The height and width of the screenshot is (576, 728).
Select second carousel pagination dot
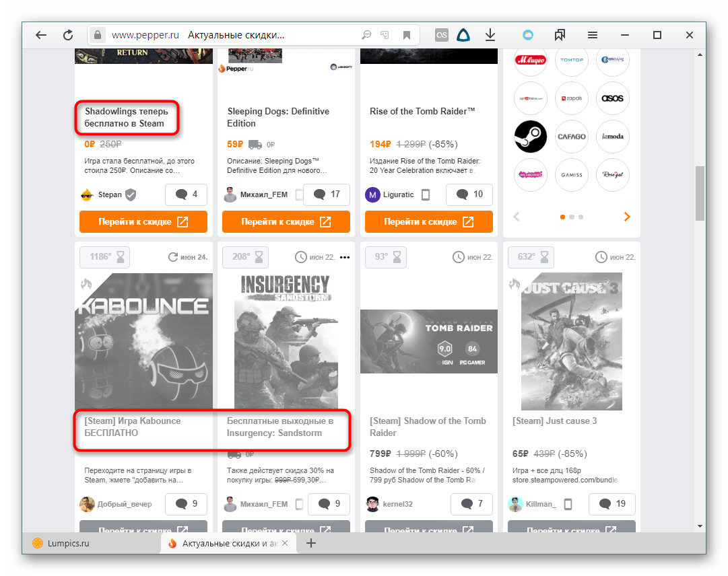tap(572, 217)
